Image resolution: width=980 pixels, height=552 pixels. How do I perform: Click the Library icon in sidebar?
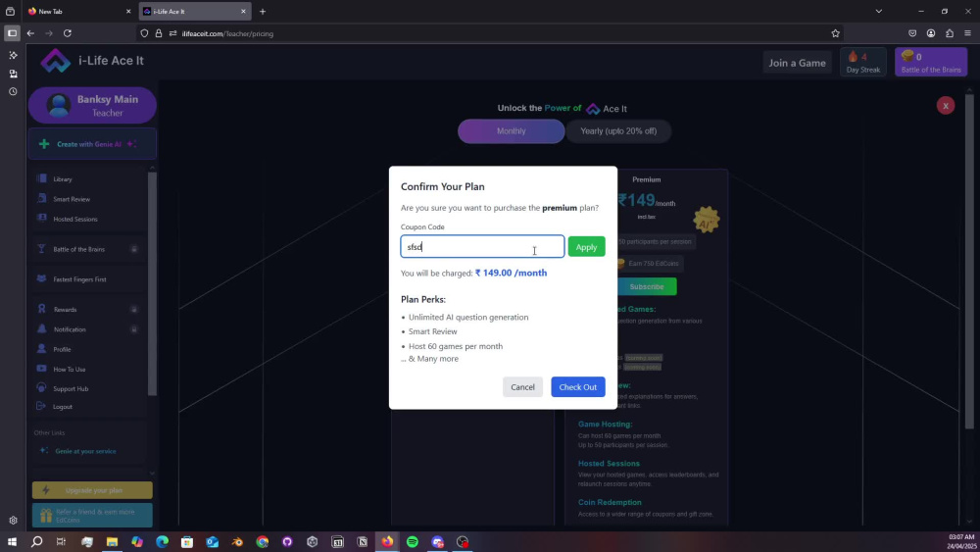[x=42, y=178]
